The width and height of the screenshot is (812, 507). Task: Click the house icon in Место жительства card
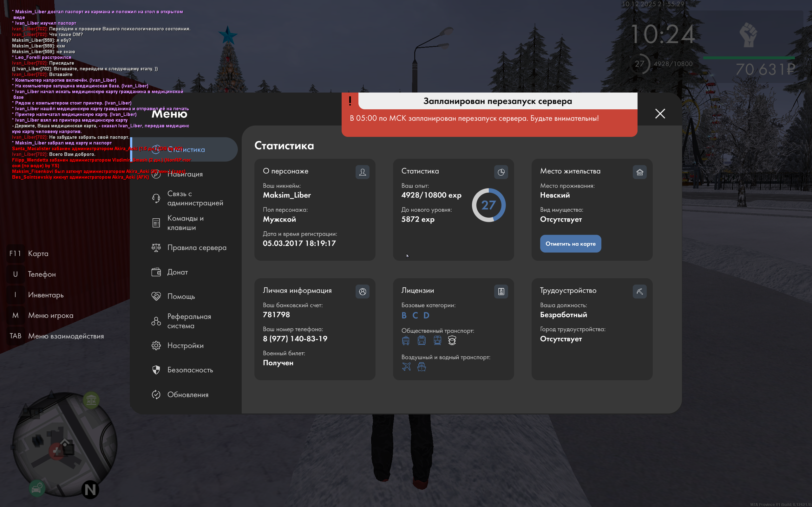[639, 172]
